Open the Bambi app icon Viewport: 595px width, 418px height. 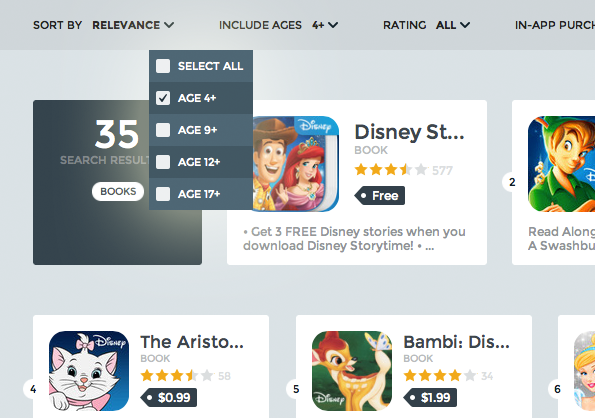[x=352, y=371]
